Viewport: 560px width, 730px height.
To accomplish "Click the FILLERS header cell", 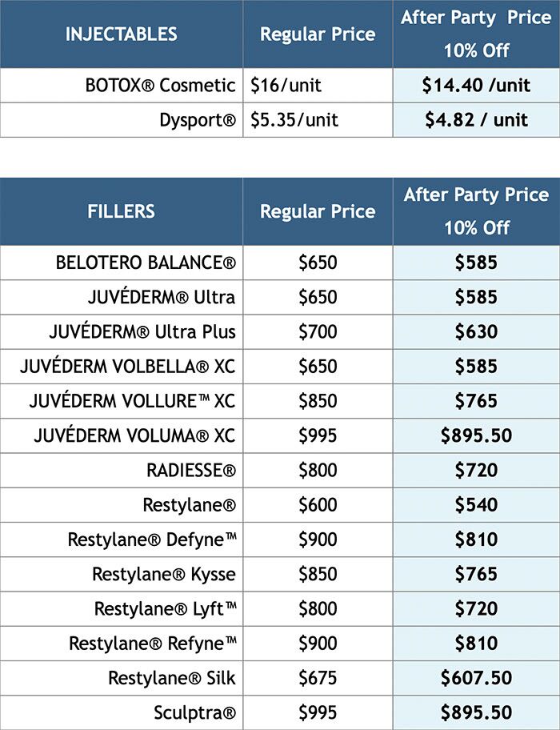I will [x=121, y=211].
